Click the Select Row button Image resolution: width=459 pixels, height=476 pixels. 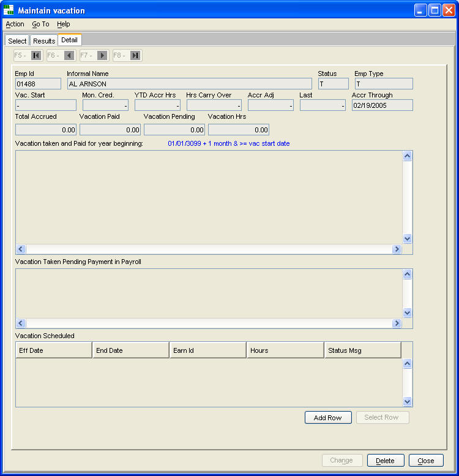(382, 417)
